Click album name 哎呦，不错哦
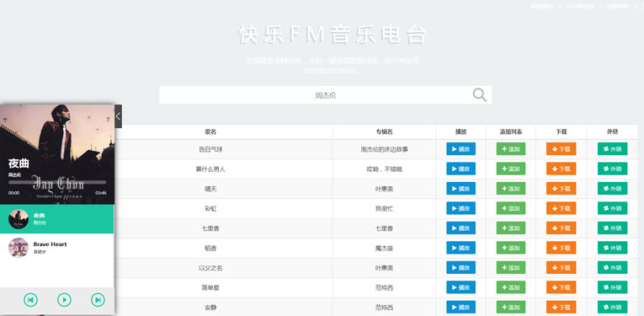644x316 pixels. (x=385, y=169)
